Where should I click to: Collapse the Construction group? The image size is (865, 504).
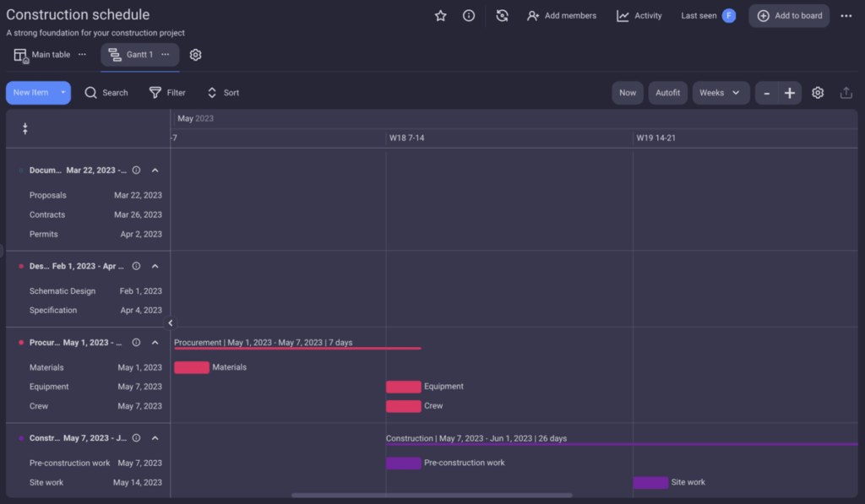coord(155,438)
